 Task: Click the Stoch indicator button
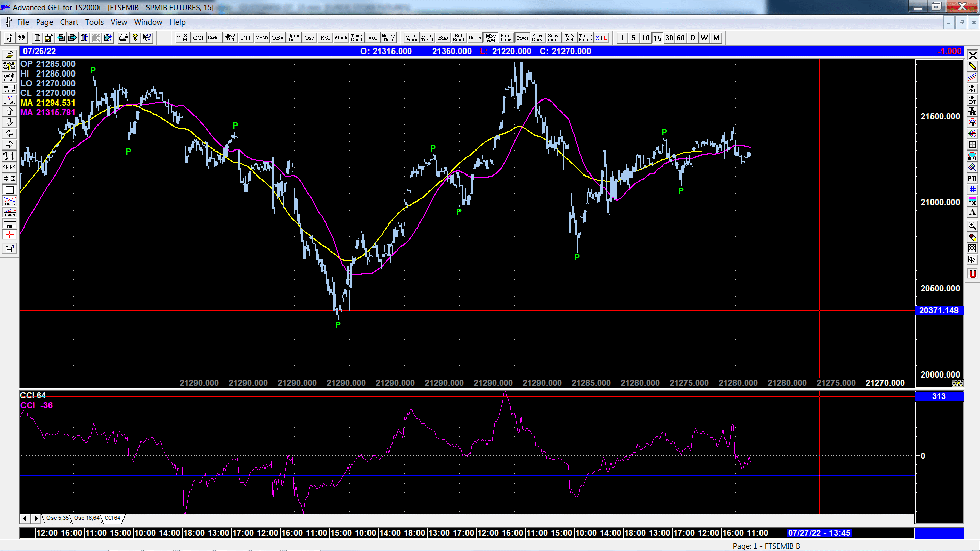pos(340,38)
